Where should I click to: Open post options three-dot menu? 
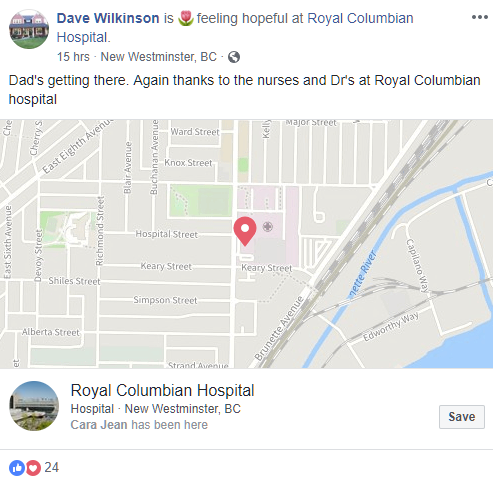pyautogui.click(x=480, y=17)
